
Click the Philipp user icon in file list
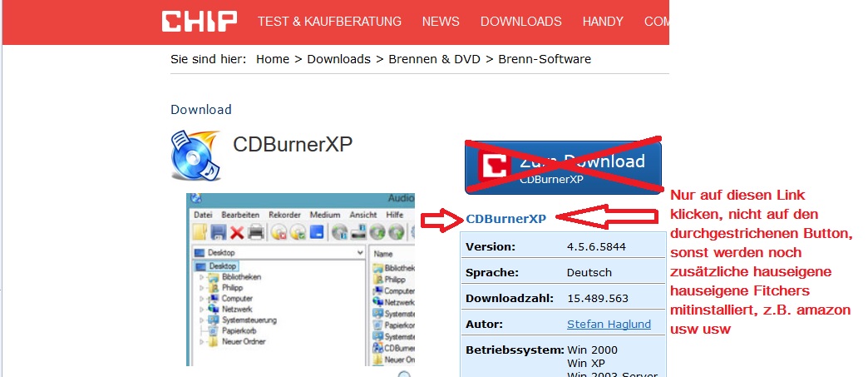pos(378,280)
